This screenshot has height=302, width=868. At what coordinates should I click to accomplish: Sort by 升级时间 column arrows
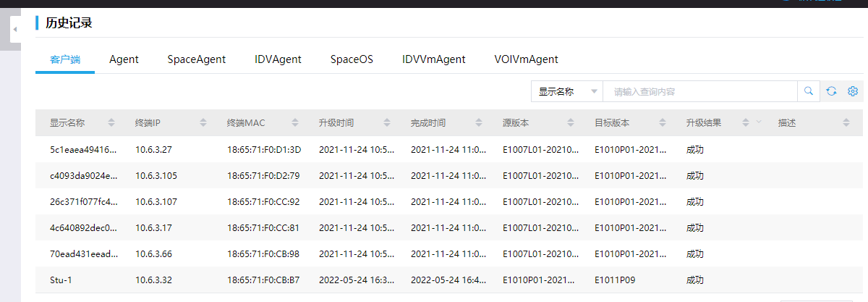point(387,122)
